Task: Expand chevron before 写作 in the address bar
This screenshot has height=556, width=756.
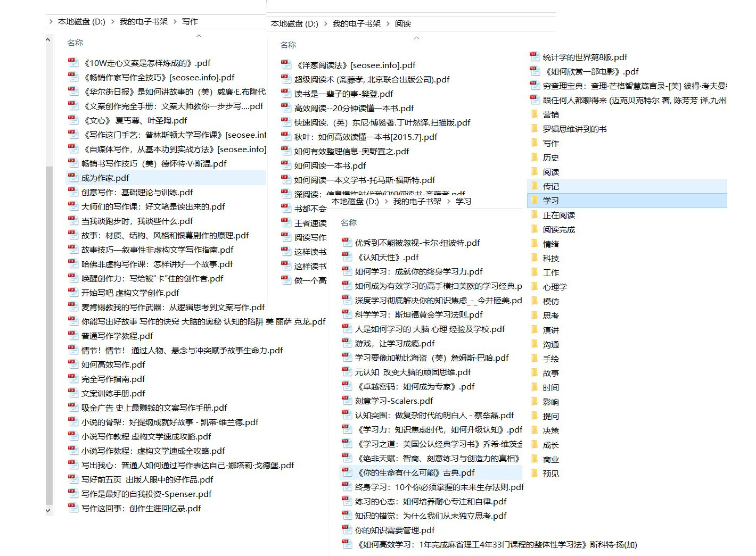Action: click(x=175, y=22)
